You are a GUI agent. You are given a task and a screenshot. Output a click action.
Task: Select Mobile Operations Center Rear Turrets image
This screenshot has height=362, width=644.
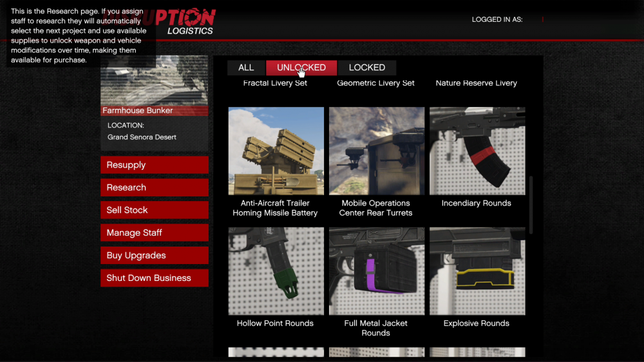point(377,151)
